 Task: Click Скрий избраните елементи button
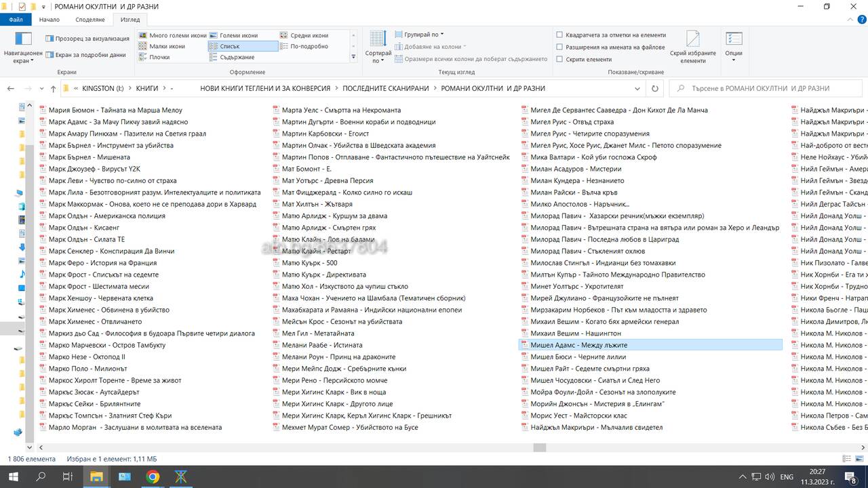[692, 47]
